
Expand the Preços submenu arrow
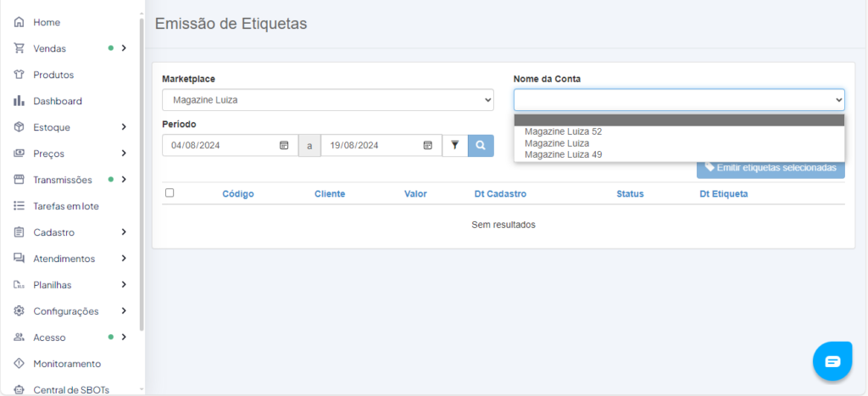click(124, 153)
